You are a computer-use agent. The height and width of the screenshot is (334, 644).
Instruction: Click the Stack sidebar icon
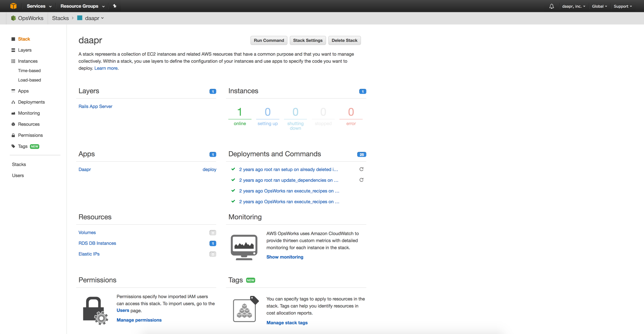pyautogui.click(x=13, y=39)
